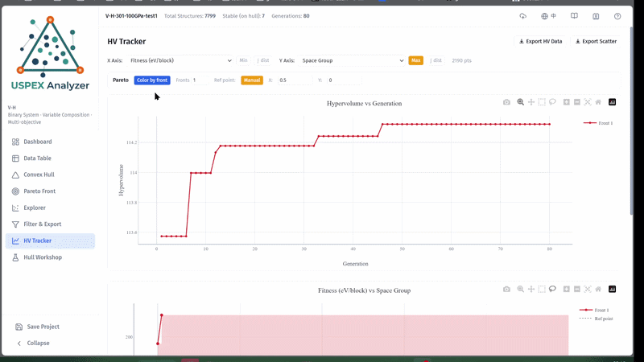Edit reference point Y value field
The height and width of the screenshot is (362, 644).
(345, 80)
